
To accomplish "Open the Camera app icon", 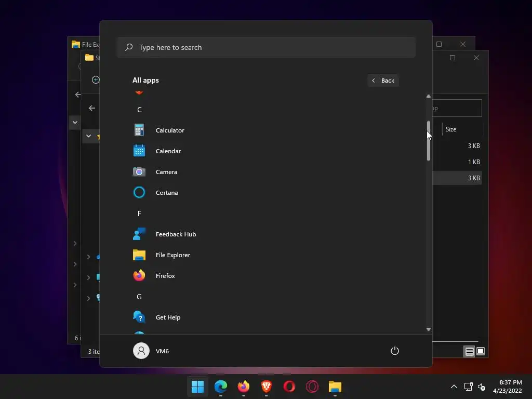I will (139, 171).
